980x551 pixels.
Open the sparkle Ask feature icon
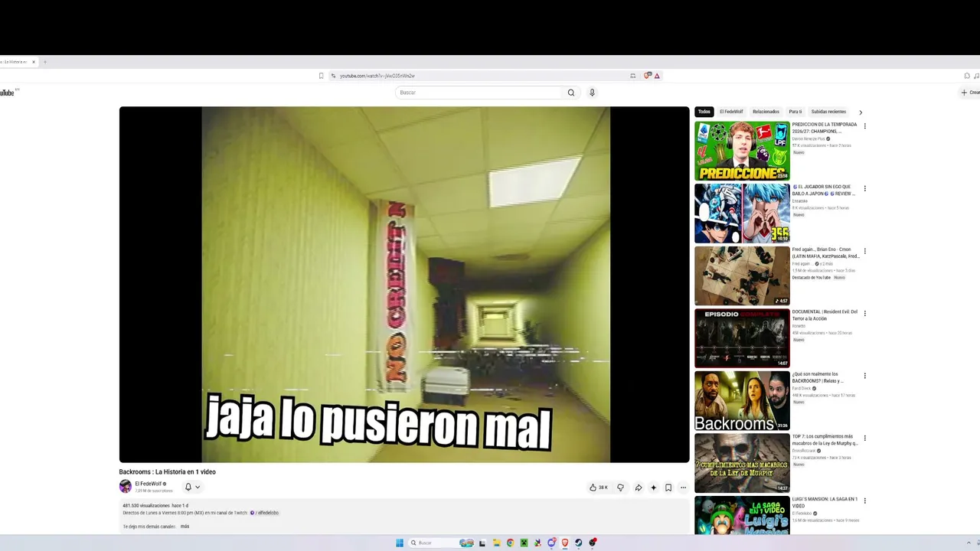[653, 487]
